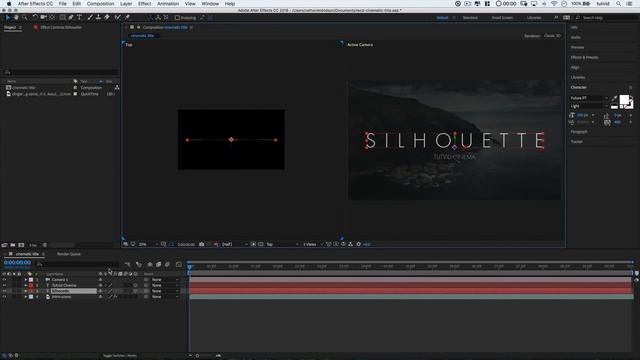
Task: Toggle transparency grid in viewer
Action: click(260, 244)
